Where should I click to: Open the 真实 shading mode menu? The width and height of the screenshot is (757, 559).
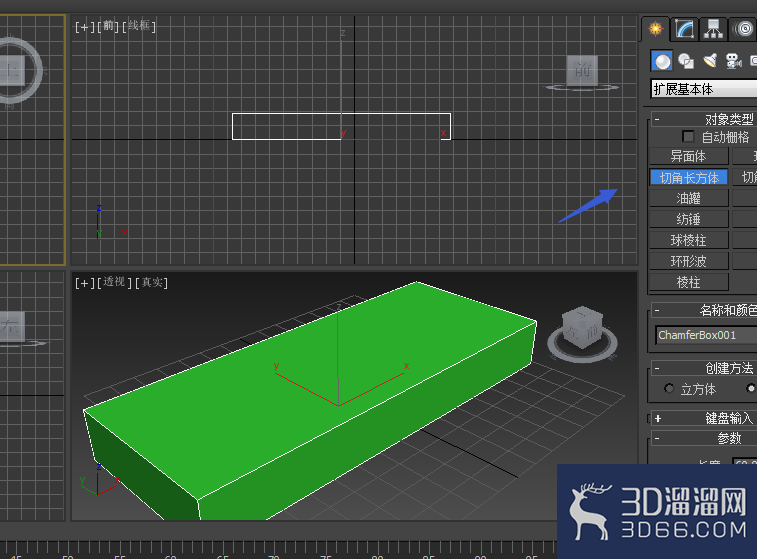(x=152, y=282)
